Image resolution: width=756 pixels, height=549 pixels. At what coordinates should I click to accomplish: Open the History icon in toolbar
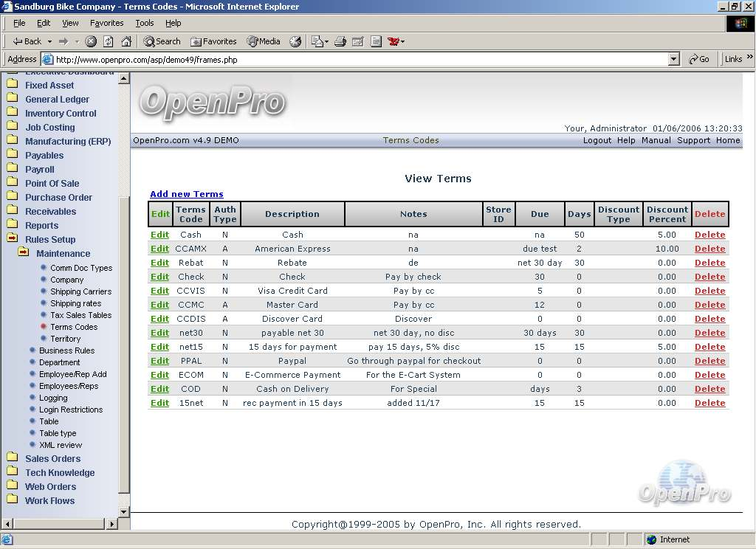[x=295, y=41]
